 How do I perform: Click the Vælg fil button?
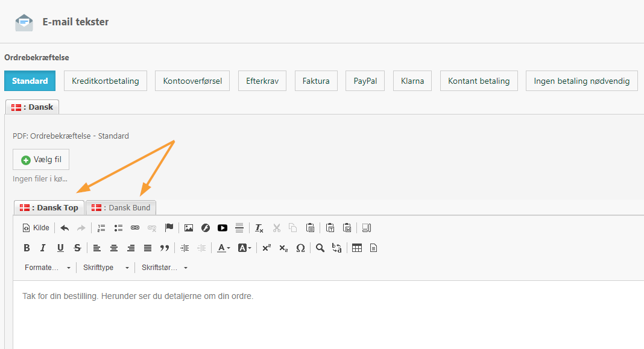click(41, 160)
